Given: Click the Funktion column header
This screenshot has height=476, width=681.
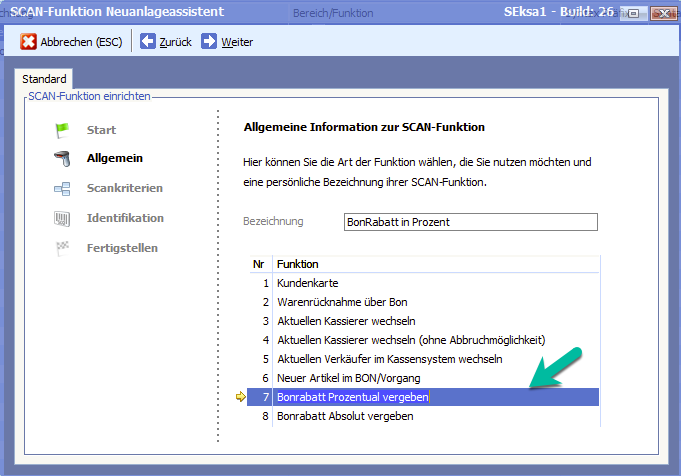Looking at the screenshot, I should [x=297, y=264].
